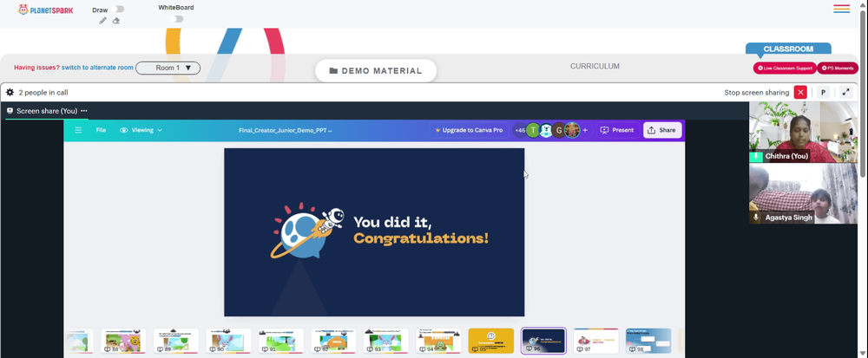
Task: Click the green T collaborator avatar
Action: click(533, 130)
